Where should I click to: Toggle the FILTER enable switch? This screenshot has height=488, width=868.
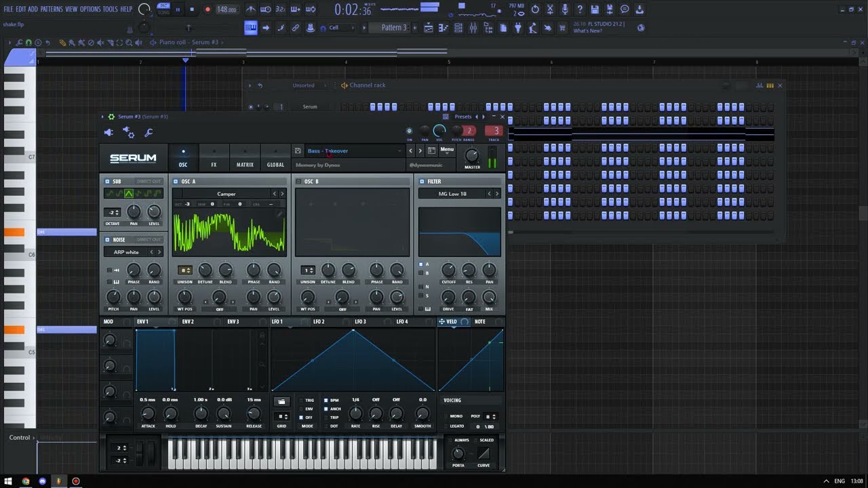point(422,182)
